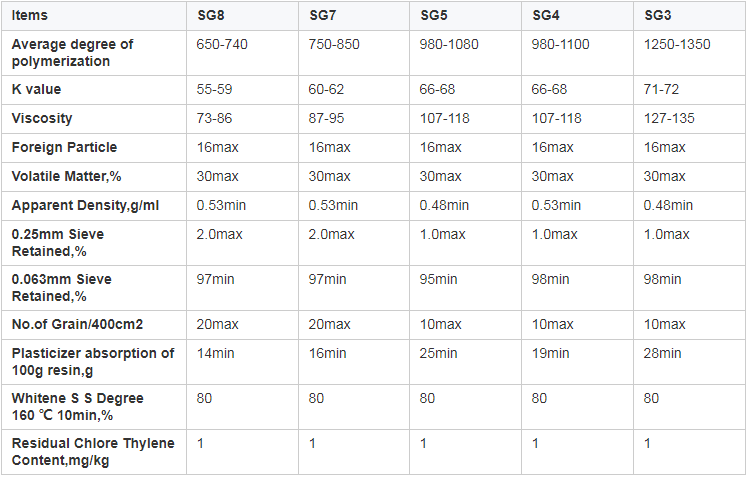Click the SG8 column header

[x=212, y=16]
